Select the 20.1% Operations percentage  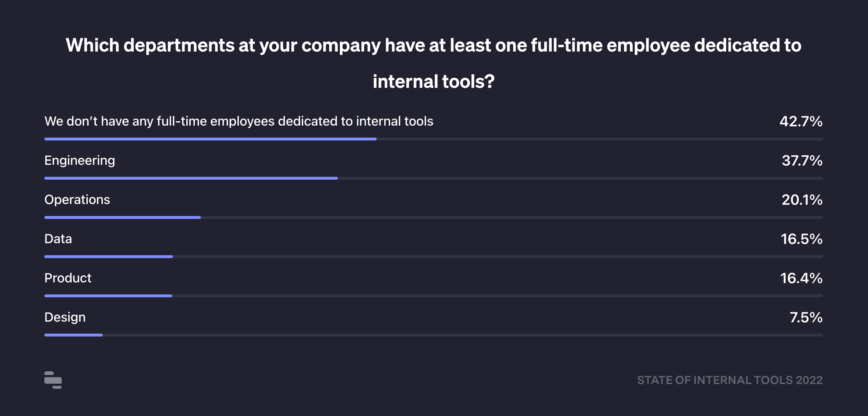coord(802,200)
